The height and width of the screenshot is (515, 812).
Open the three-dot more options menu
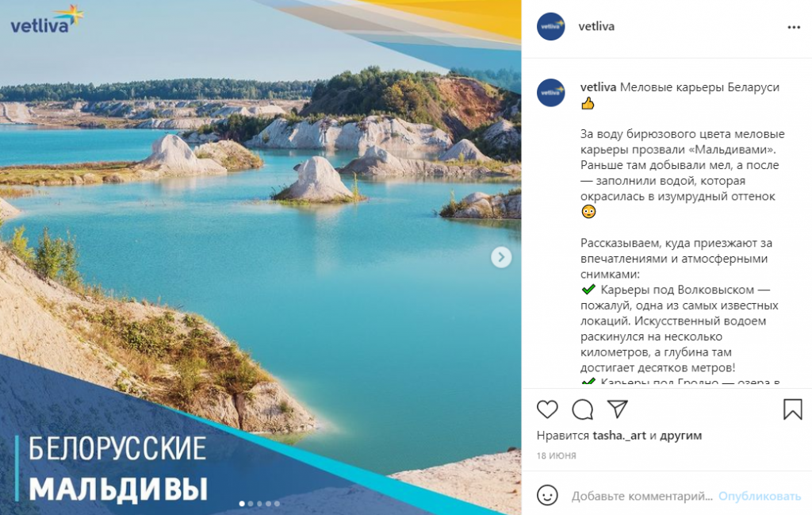tap(793, 28)
